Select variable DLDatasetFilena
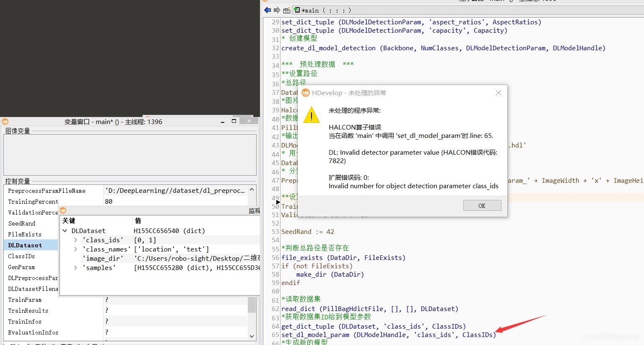The height and width of the screenshot is (345, 644). tap(33, 289)
